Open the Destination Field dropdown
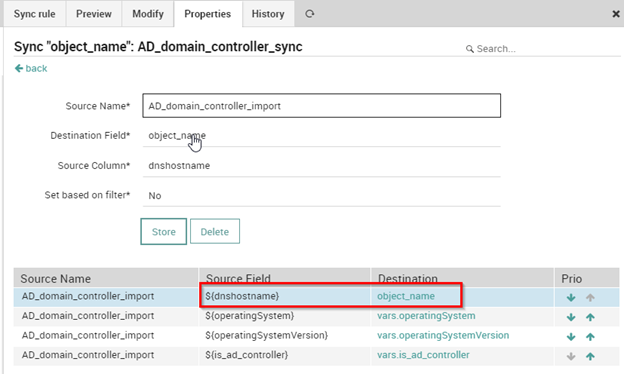624x374 pixels. pyautogui.click(x=322, y=136)
